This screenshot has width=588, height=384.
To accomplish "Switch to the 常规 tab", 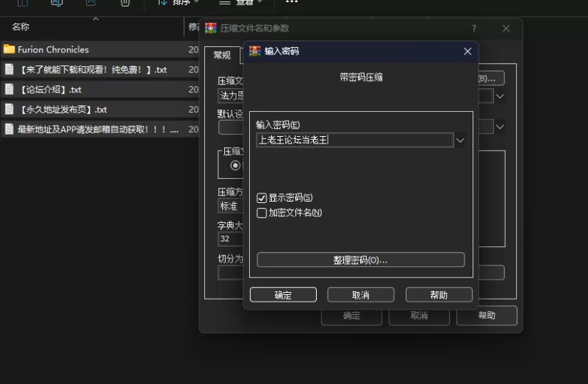I will 223,55.
